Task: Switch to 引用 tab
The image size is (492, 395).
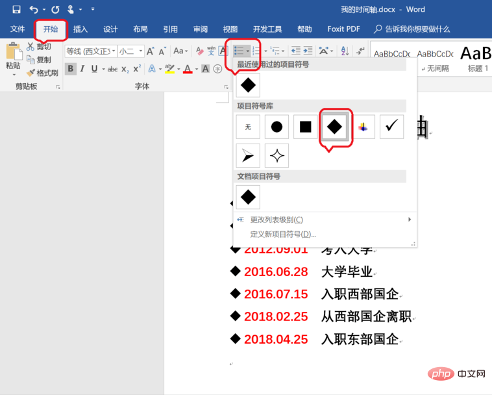Action: 170,29
